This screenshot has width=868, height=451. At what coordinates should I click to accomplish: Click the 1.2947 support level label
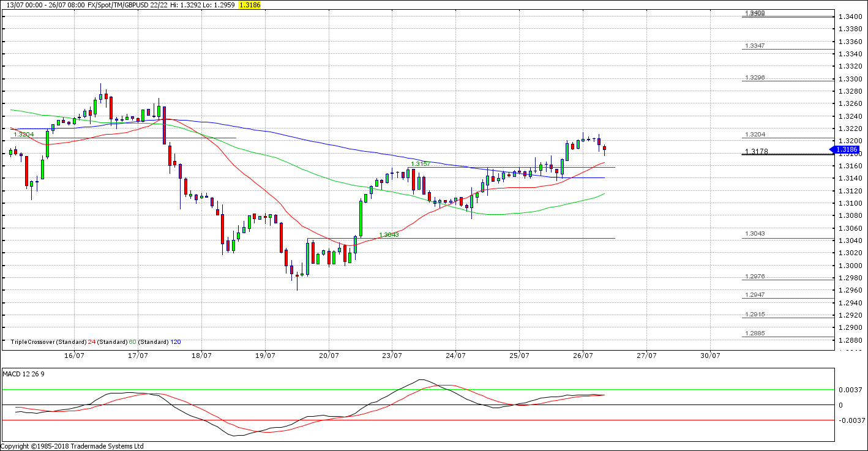pyautogui.click(x=756, y=295)
